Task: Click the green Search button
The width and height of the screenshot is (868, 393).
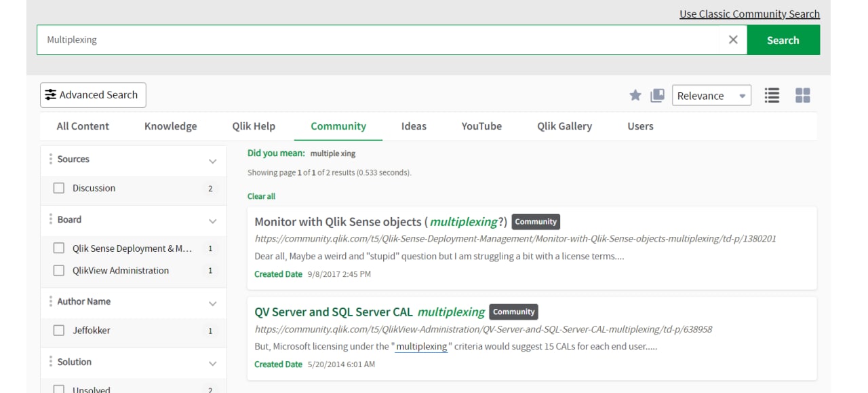Action: 783,40
